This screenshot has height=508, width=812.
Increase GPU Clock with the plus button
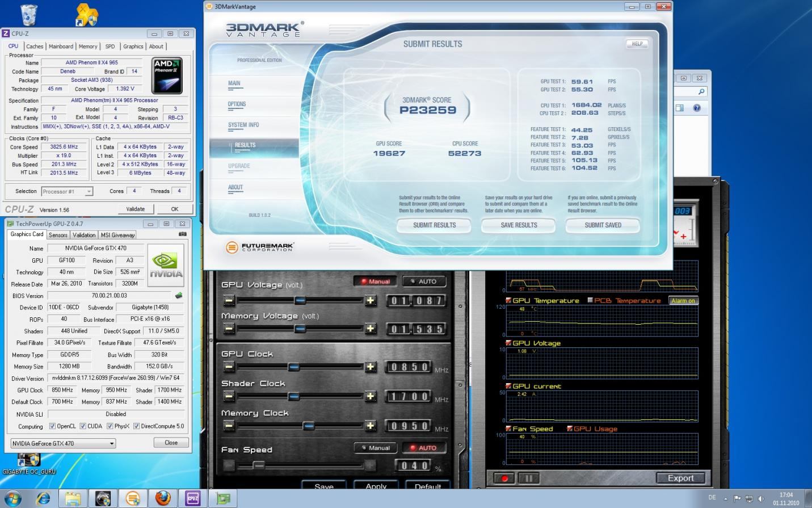click(x=371, y=367)
